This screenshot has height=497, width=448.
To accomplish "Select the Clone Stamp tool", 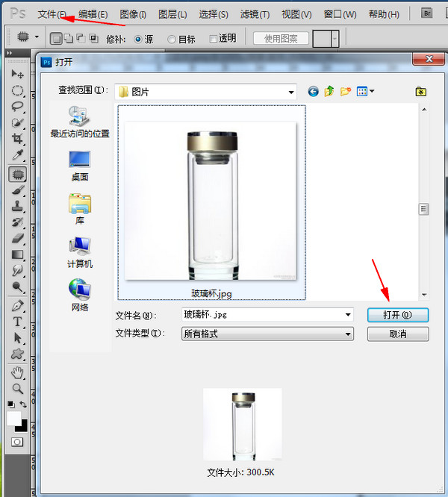I will pos(17,207).
